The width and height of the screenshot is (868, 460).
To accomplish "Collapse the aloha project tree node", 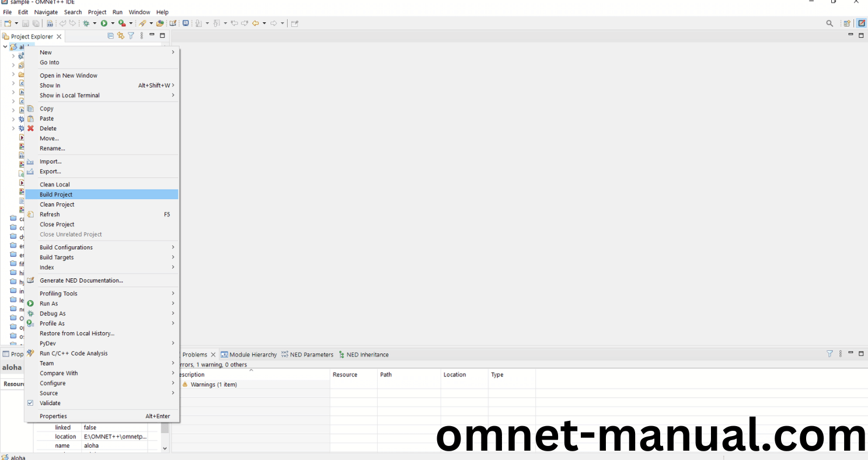I will [x=5, y=47].
